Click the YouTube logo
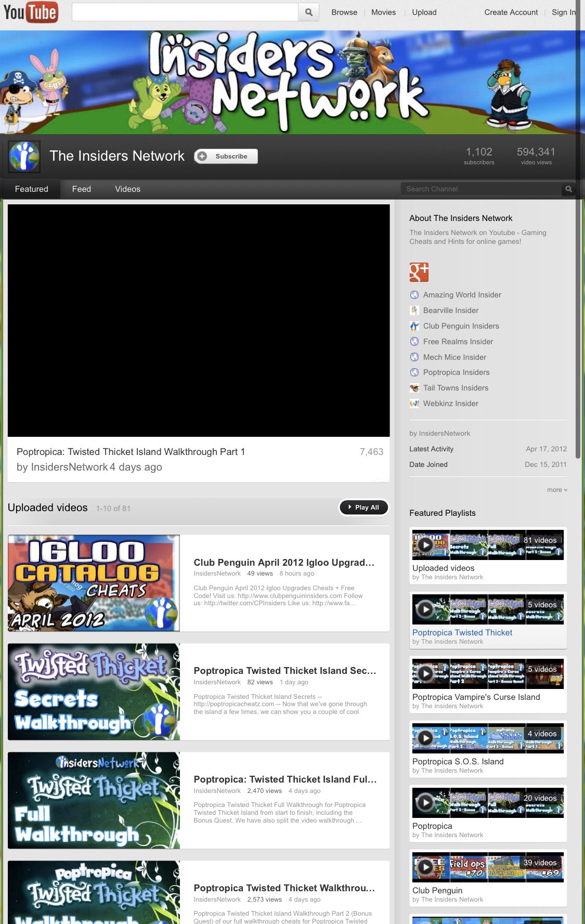The height and width of the screenshot is (924, 585). (30, 12)
